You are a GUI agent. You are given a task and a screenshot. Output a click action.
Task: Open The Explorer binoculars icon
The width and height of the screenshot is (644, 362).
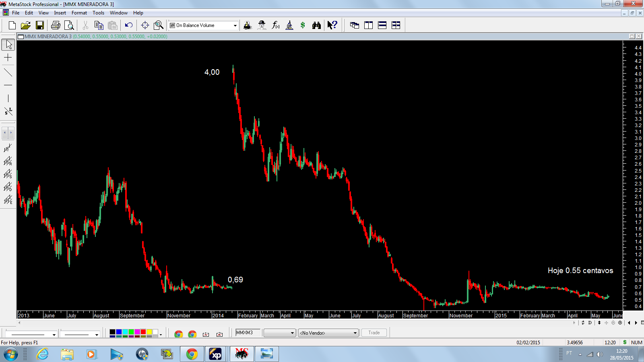pyautogui.click(x=317, y=25)
